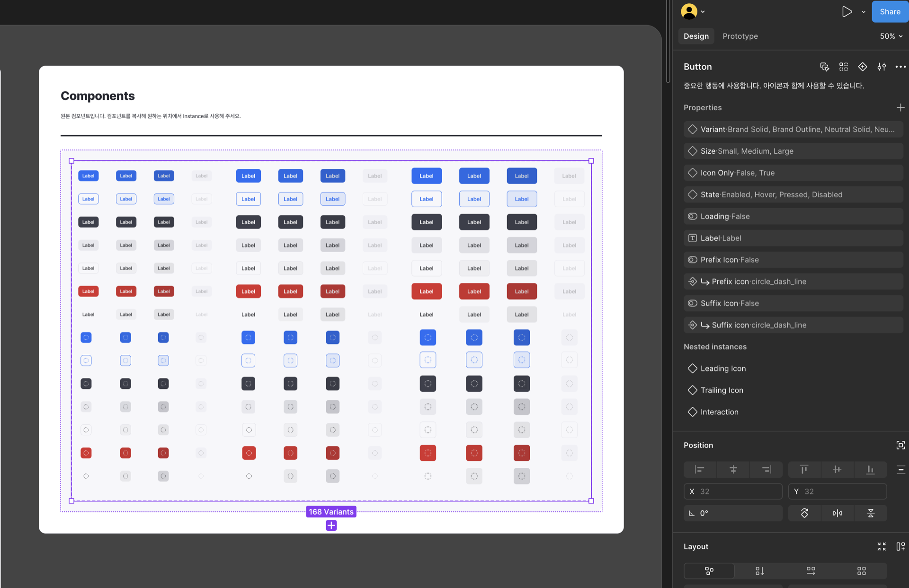Open the present options chevron
This screenshot has height=588, width=909.
point(864,12)
